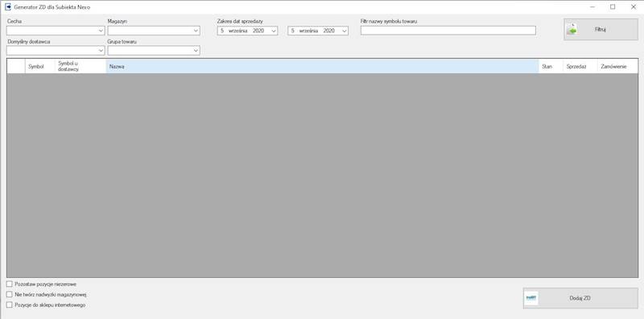Viewport: 644px width, 319px height.
Task: Check Pozycje do sklepu internetowego
Action: (x=10, y=305)
